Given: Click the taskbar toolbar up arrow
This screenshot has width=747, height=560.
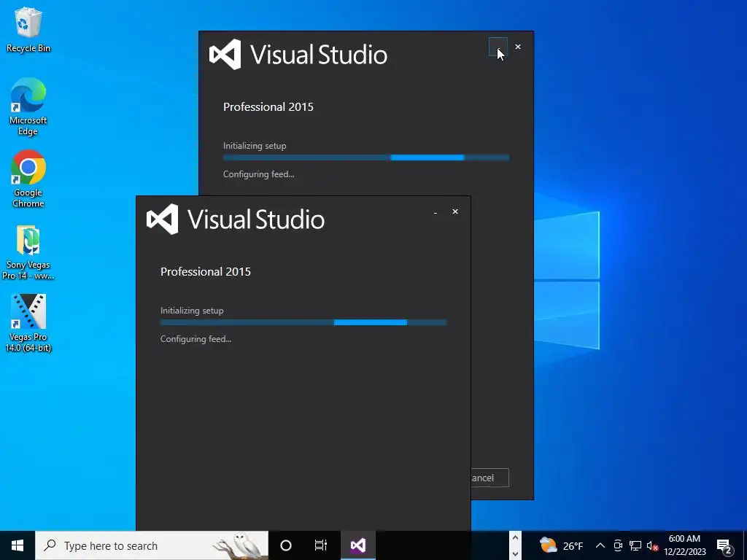Looking at the screenshot, I should coord(515,538).
